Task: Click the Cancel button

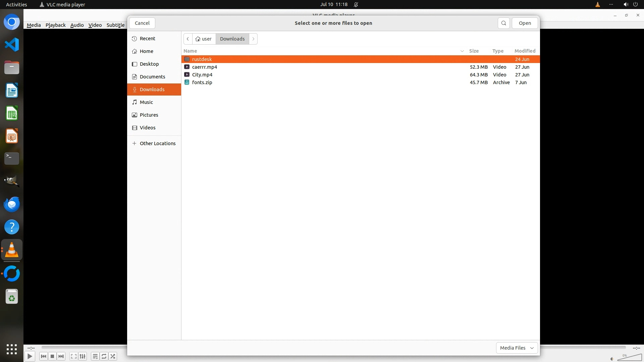Action: pos(142,23)
